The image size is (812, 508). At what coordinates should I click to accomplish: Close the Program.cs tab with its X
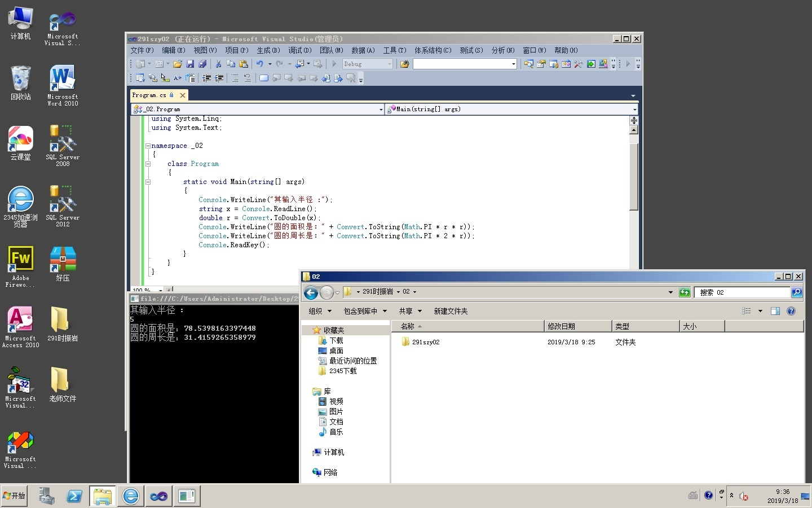[183, 95]
